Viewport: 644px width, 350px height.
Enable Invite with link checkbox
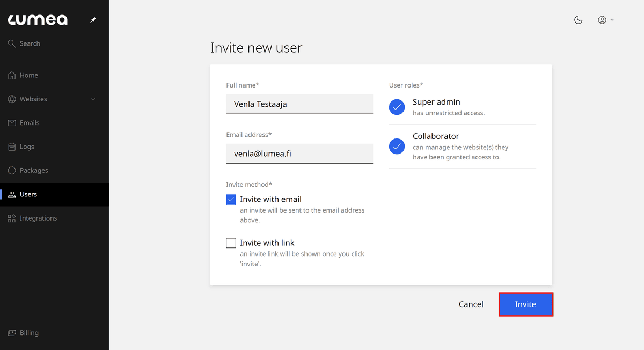(231, 243)
